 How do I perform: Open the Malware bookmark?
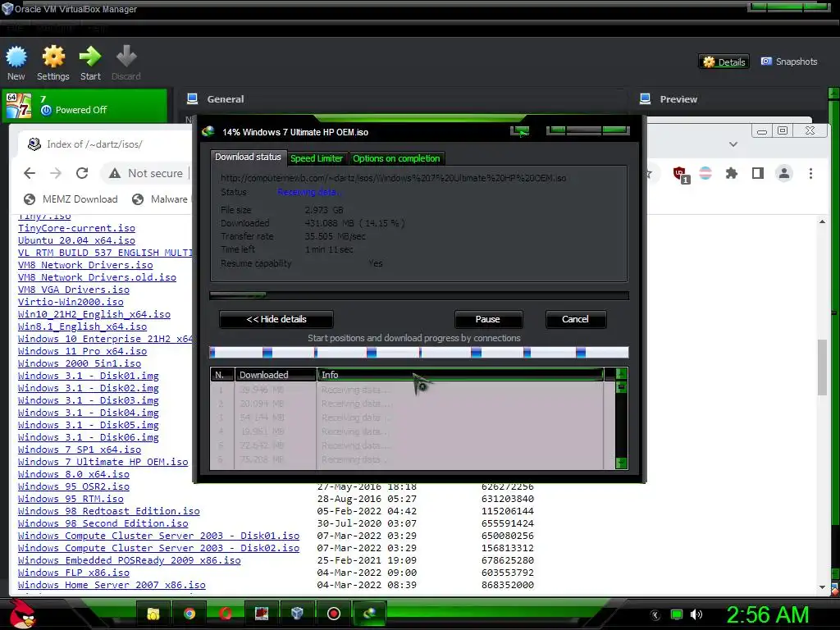click(x=160, y=199)
